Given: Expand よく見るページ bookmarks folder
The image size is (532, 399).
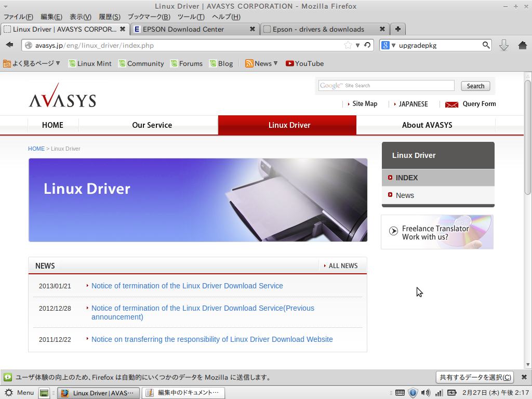Looking at the screenshot, I should [32, 63].
